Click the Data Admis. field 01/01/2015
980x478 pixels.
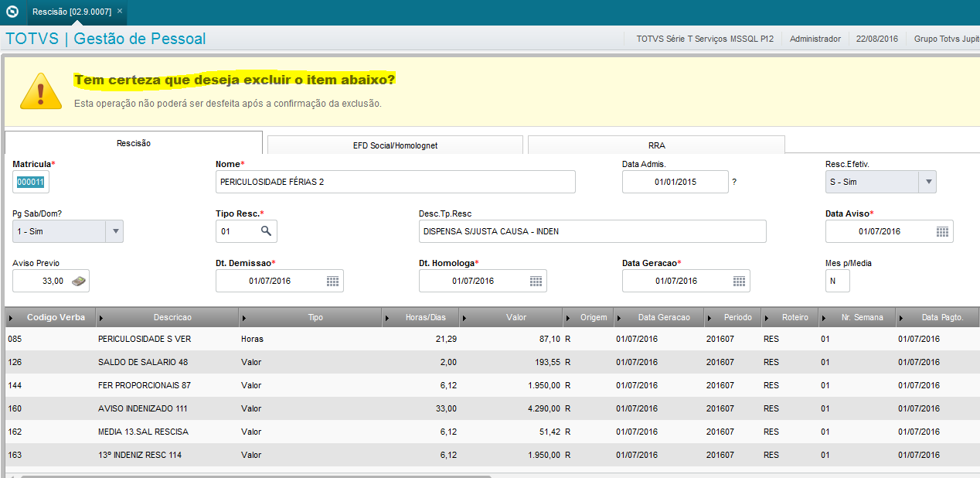(x=675, y=182)
